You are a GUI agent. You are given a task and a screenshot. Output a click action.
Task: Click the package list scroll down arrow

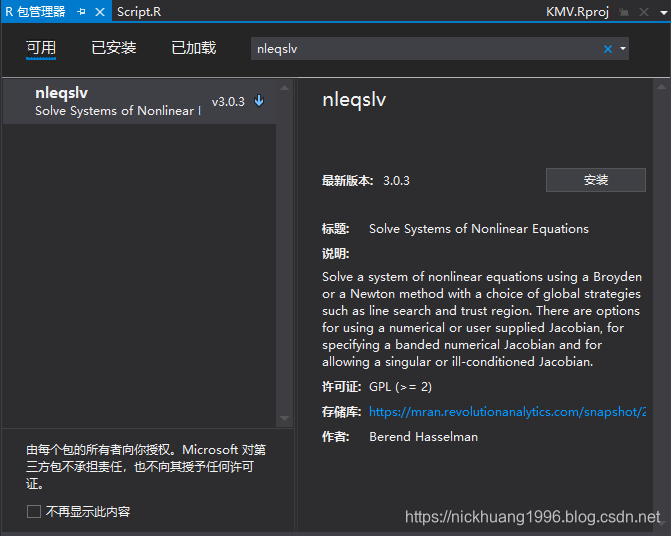tap(285, 418)
